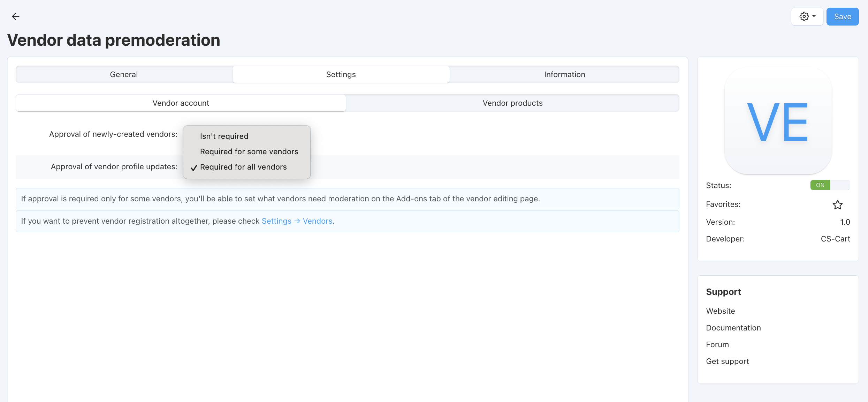This screenshot has height=402, width=868.
Task: Open the Website support link
Action: tap(720, 311)
